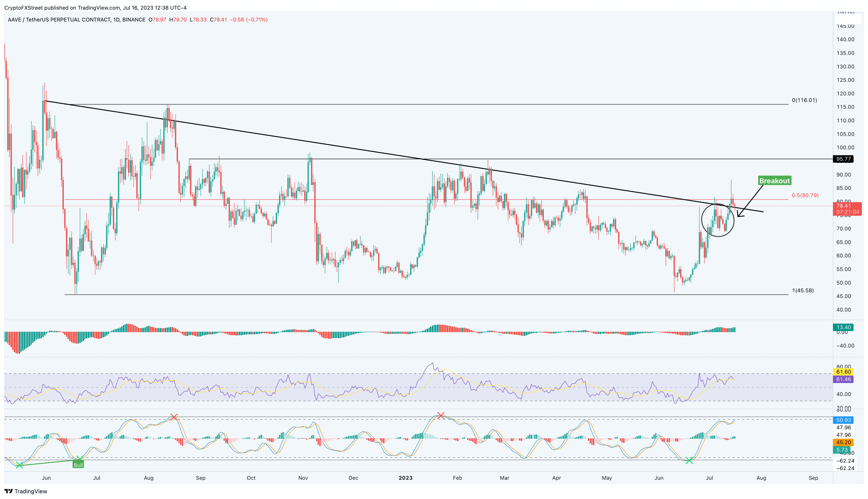This screenshot has height=499, width=868.
Task: Click the 50.00 price axis tick
Action: pos(844,283)
